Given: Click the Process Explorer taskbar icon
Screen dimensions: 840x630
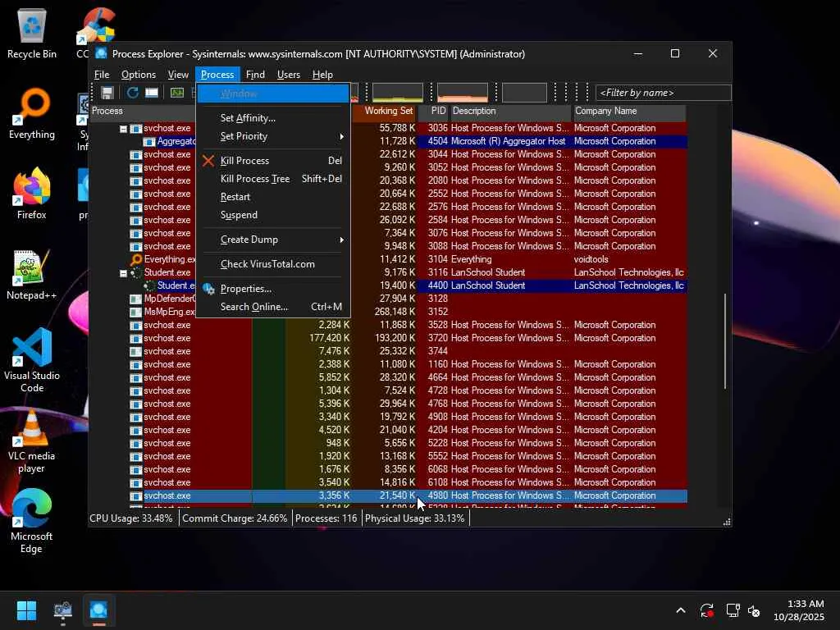Looking at the screenshot, I should (98, 610).
